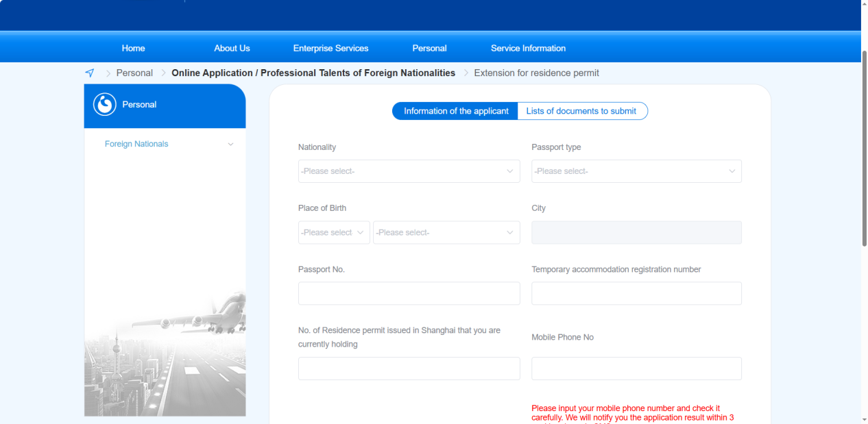Open the Personal navigation menu
This screenshot has height=424, width=868.
[430, 49]
